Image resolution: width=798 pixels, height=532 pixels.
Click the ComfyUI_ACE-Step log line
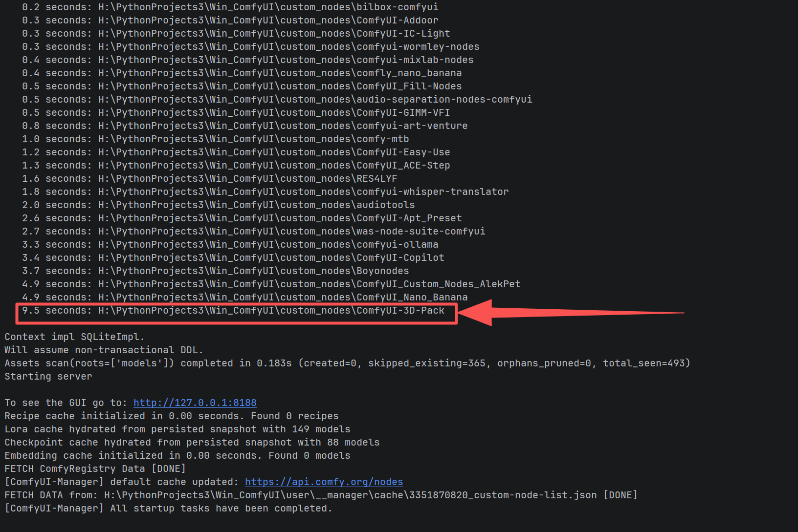236,165
